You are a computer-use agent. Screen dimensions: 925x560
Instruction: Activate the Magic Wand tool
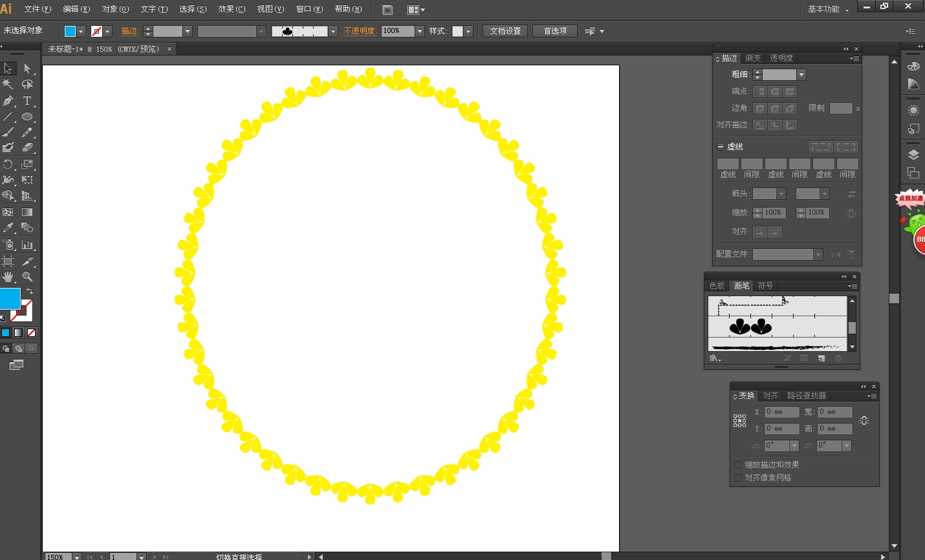click(x=8, y=84)
